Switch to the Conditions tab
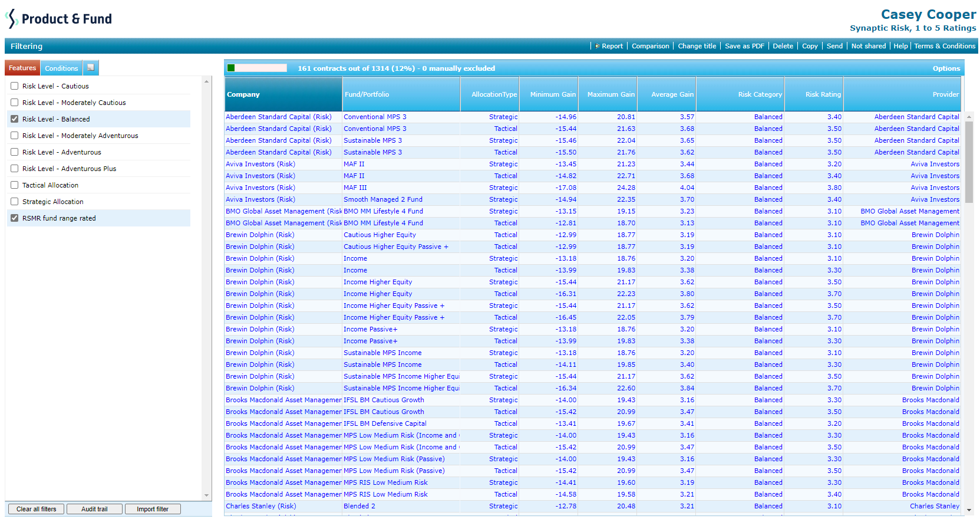Viewport: 980px width, 519px height. 61,68
